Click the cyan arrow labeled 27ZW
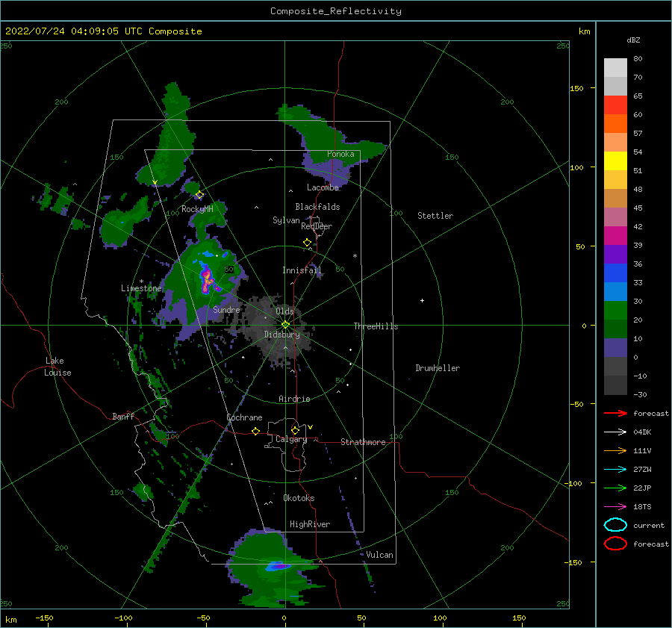This screenshot has width=672, height=628. coord(615,470)
